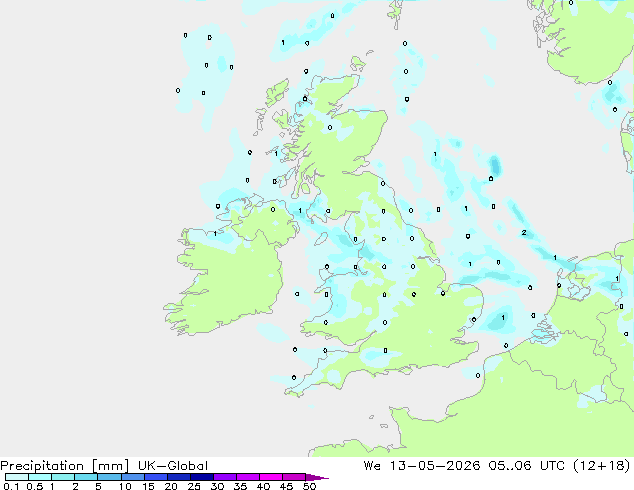The height and width of the screenshot is (490, 634).
Task: Click the legend scale label '0.1'
Action: pos(11,486)
